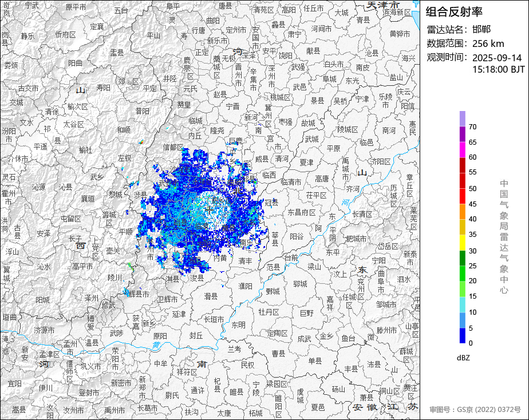
Task: Click the 高平市 map label
Action: 82,266
